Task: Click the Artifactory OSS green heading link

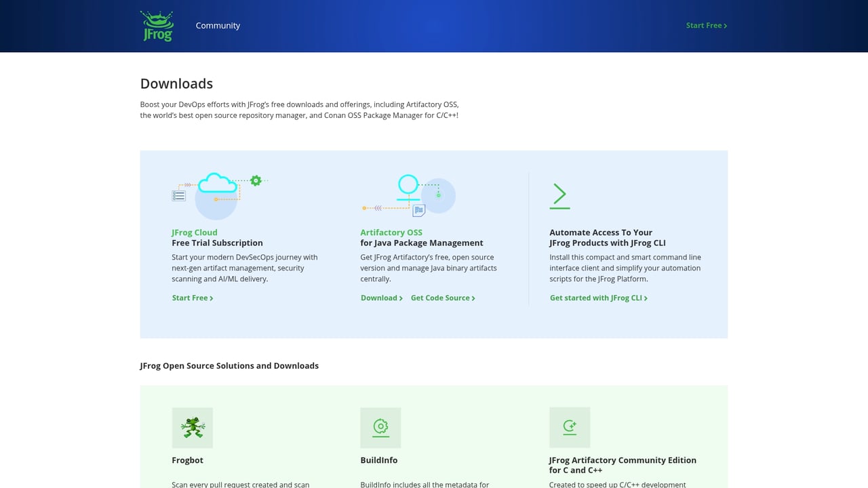Action: point(391,232)
